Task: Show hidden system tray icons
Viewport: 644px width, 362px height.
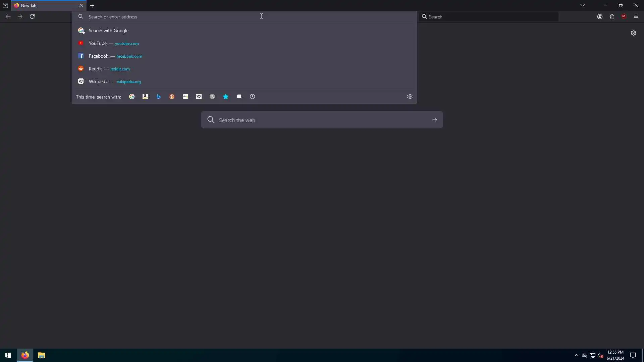Action: point(576,355)
